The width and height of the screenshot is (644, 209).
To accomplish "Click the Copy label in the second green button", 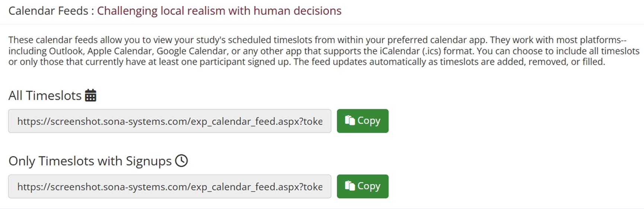I will tap(369, 186).
